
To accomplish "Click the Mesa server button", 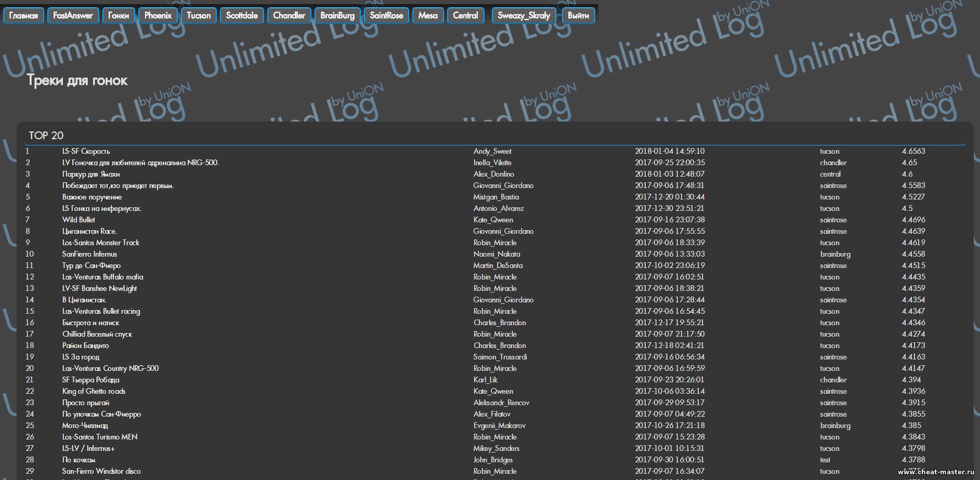I will [x=428, y=16].
